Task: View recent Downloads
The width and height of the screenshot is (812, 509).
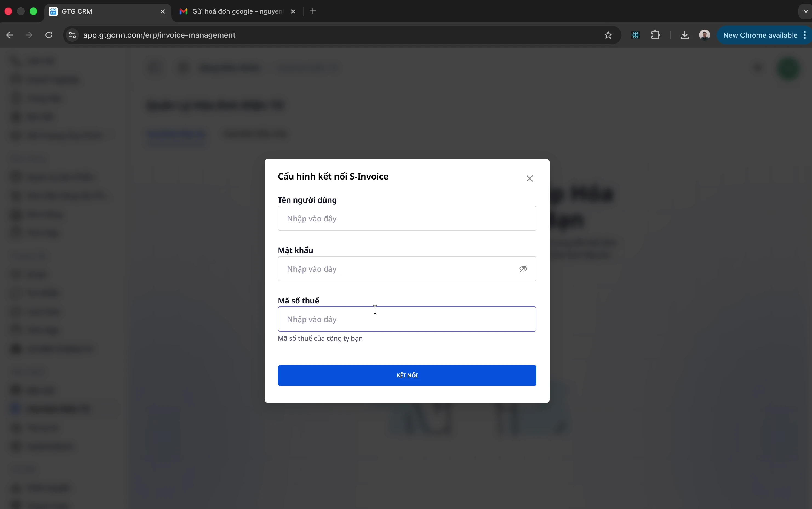Action: click(x=685, y=35)
